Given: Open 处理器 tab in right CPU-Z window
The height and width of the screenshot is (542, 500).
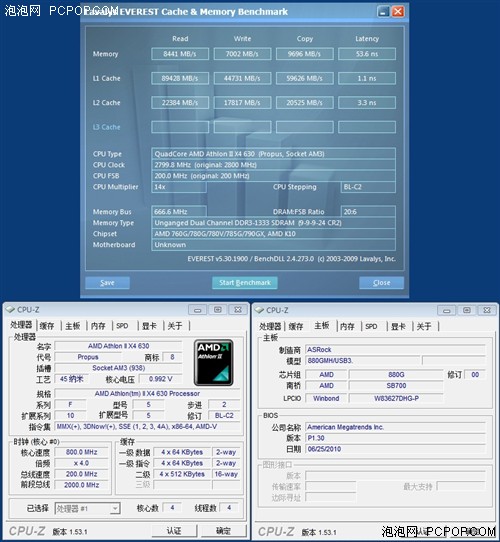Looking at the screenshot, I should 270,326.
